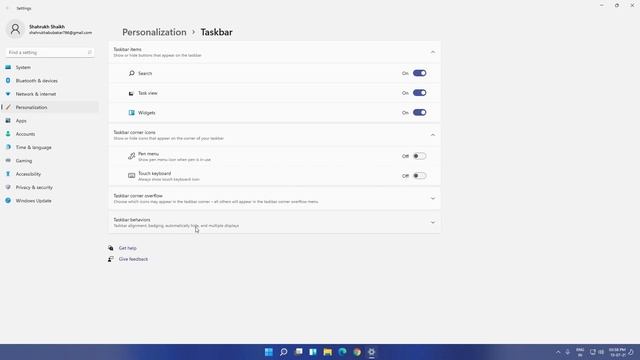Collapse the Taskbar corner icons section
The height and width of the screenshot is (360, 640).
[x=433, y=135]
